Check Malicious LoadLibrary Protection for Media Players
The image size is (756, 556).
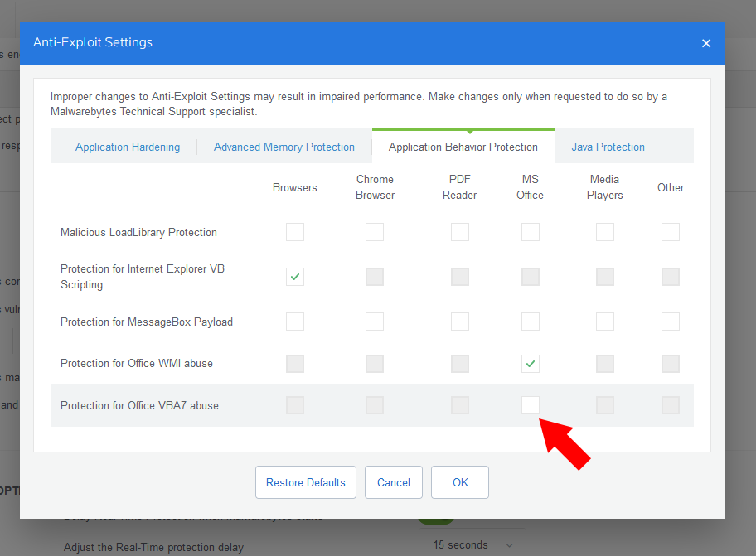tap(605, 232)
